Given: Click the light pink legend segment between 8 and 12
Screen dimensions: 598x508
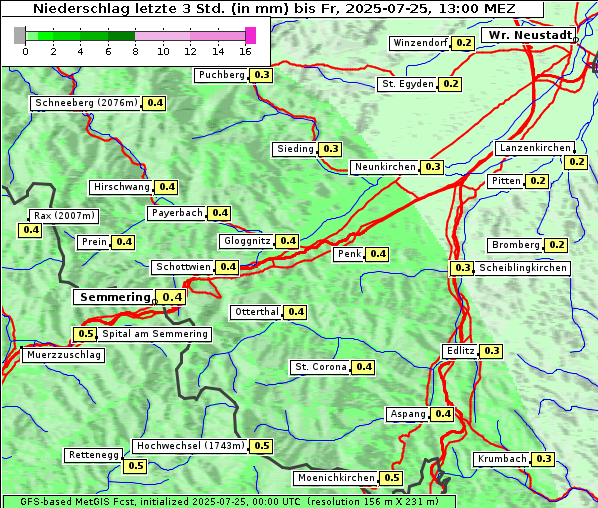Looking at the screenshot, I should tap(162, 36).
